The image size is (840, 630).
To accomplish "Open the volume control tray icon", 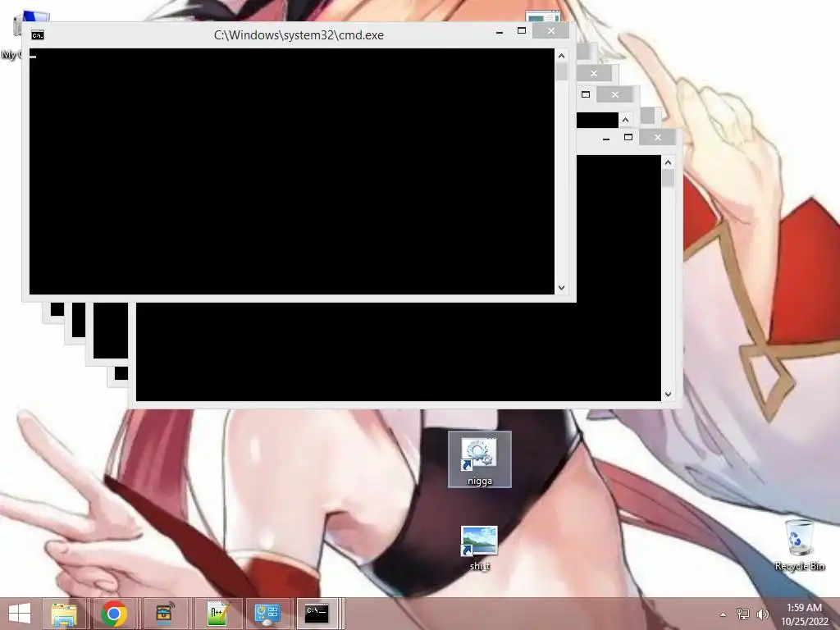I will coord(762,614).
